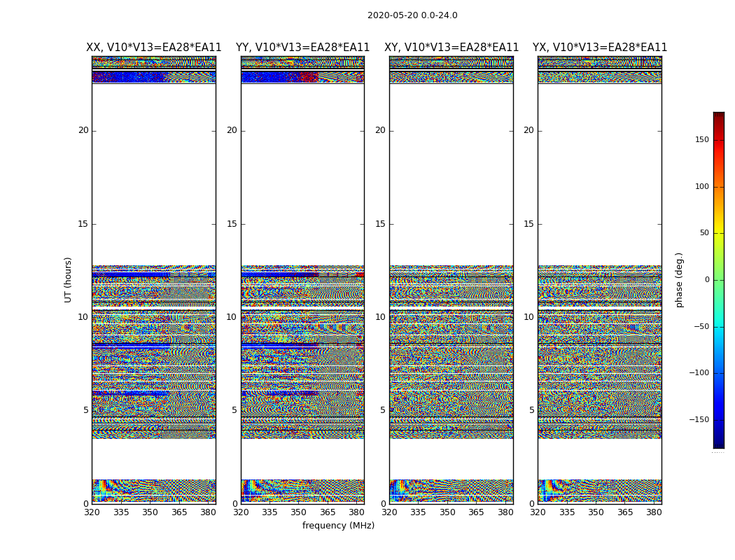The height and width of the screenshot is (560, 735).
Task: Click the 380 frequency tick under XX panel
Action: coord(208,512)
